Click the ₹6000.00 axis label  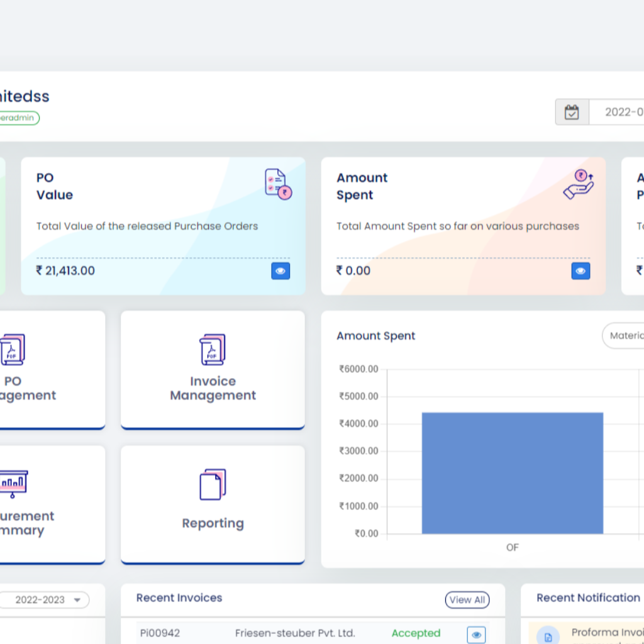click(x=358, y=369)
